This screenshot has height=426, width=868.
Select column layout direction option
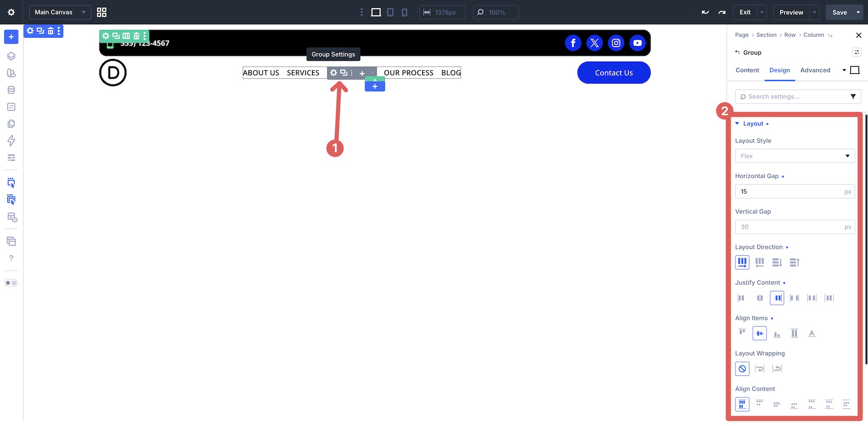[777, 262]
